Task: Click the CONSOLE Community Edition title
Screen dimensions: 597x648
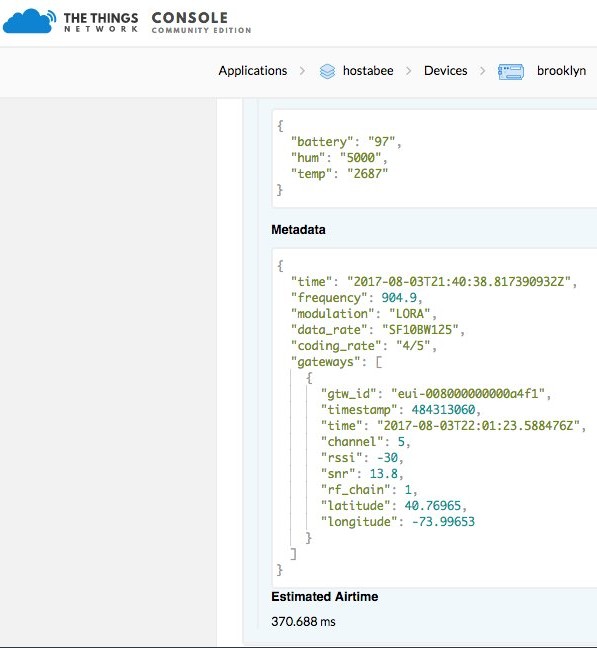Action: (201, 22)
